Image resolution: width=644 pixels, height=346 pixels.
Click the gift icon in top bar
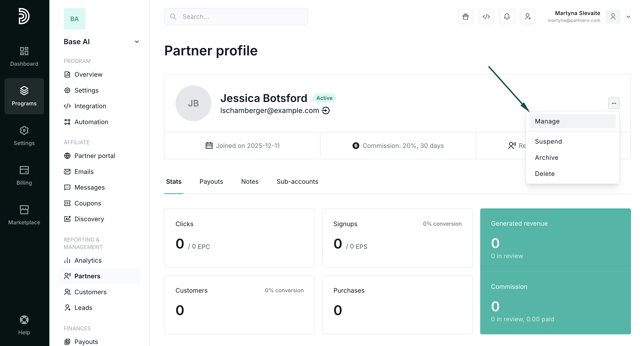point(465,17)
